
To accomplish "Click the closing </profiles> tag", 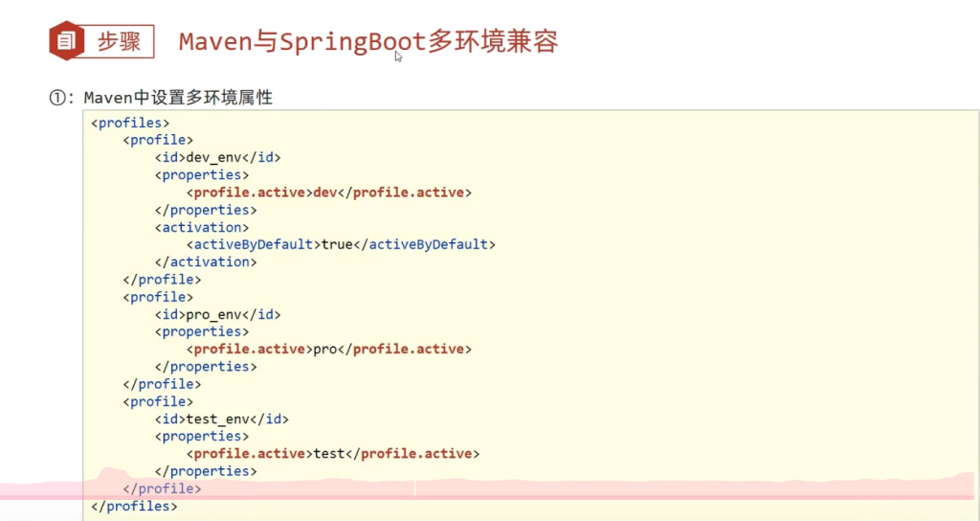I will (134, 506).
